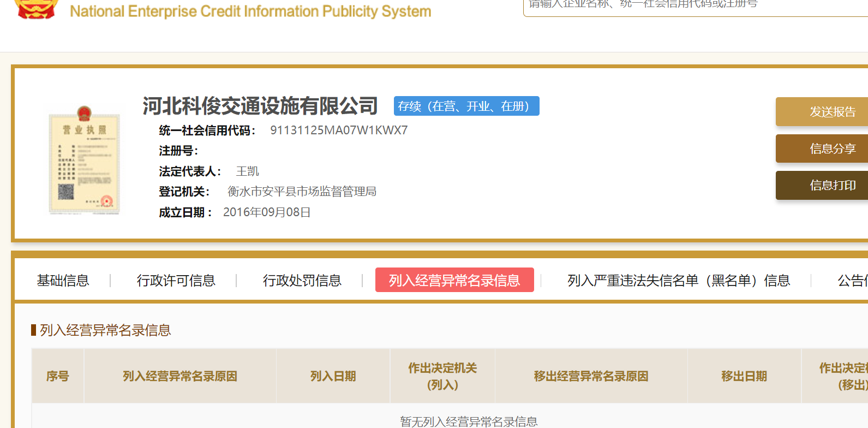Click the 法定代表人 label
This screenshot has height=428, width=868.
point(190,171)
